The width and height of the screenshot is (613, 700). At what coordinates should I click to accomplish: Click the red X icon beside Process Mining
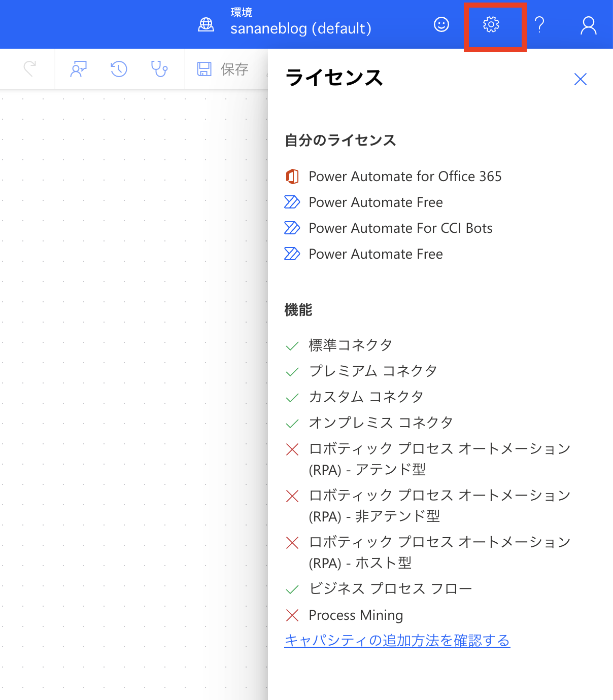click(x=292, y=615)
